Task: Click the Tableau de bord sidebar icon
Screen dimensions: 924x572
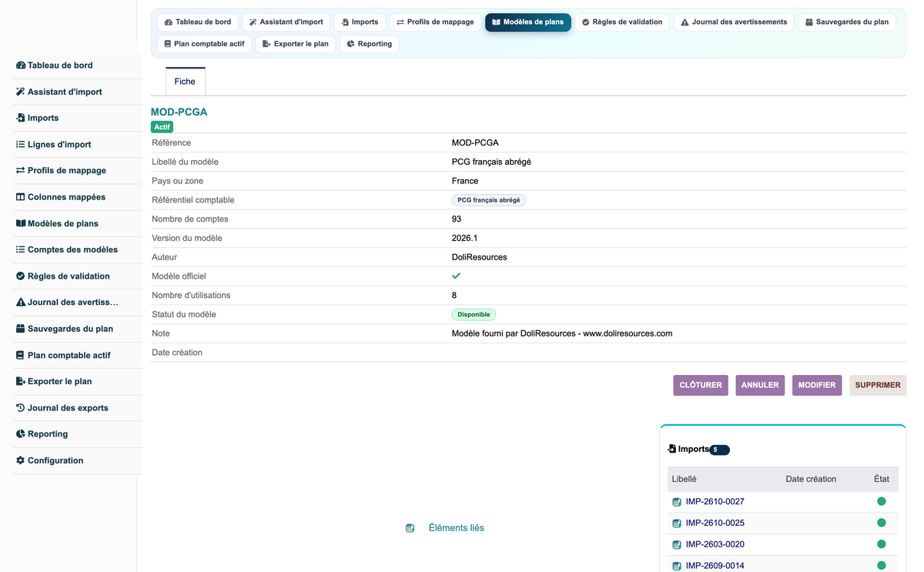Action: coord(21,65)
